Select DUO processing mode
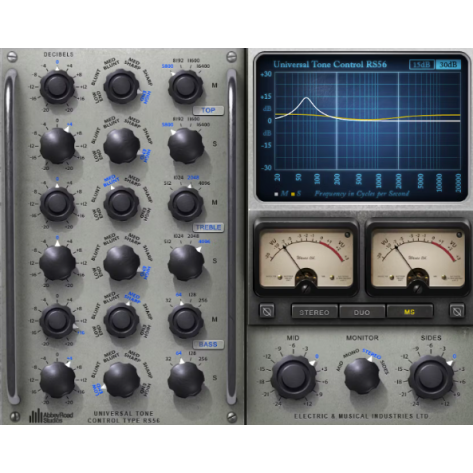This screenshot has height=473, width=473. pos(362,312)
